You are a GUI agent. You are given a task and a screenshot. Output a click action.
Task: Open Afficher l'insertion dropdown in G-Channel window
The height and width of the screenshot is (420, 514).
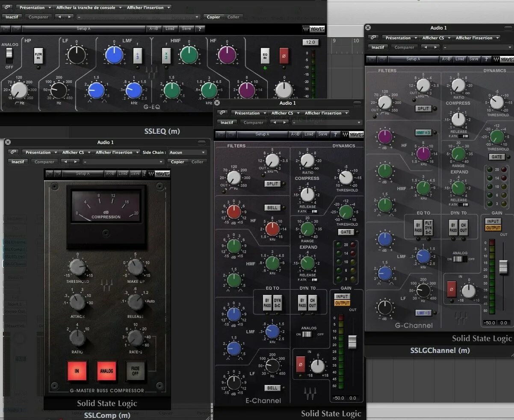(x=477, y=38)
